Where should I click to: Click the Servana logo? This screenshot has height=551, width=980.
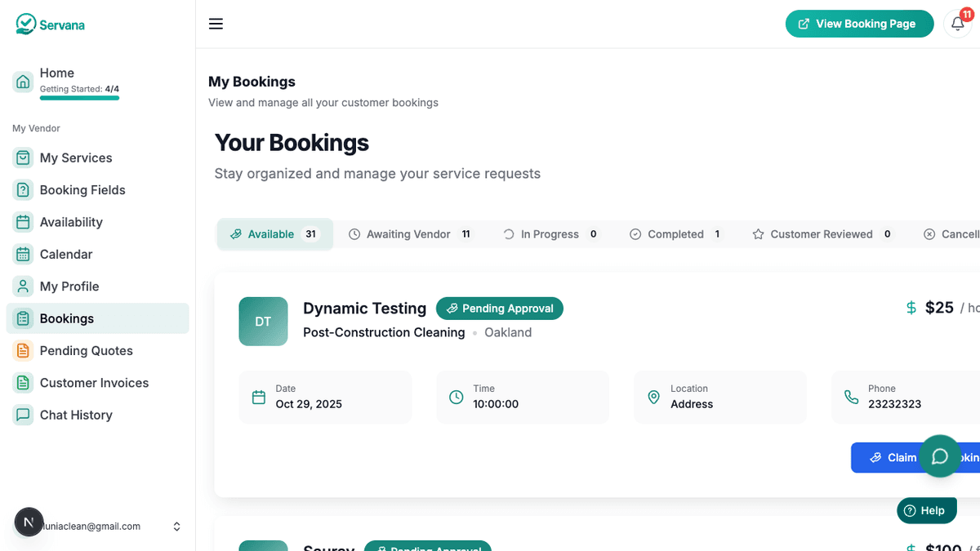(x=50, y=24)
